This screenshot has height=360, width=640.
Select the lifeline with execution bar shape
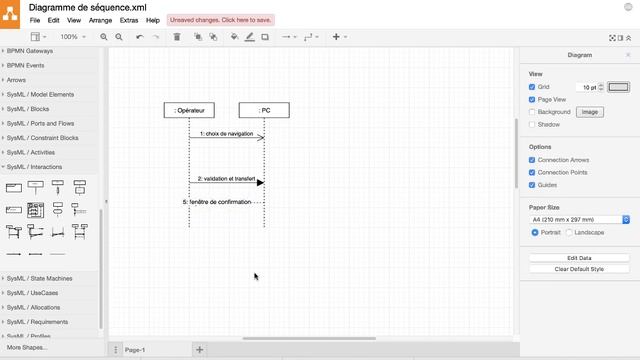coord(58,187)
